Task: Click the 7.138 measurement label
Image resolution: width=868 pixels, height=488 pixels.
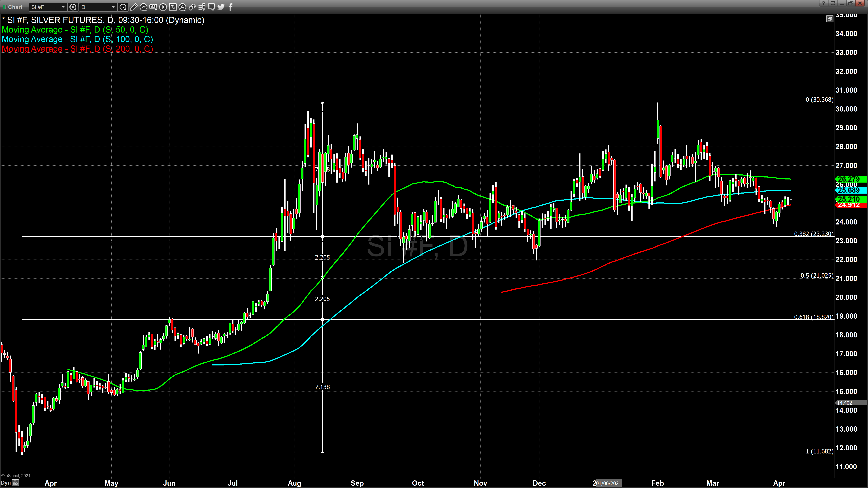Action: (322, 387)
